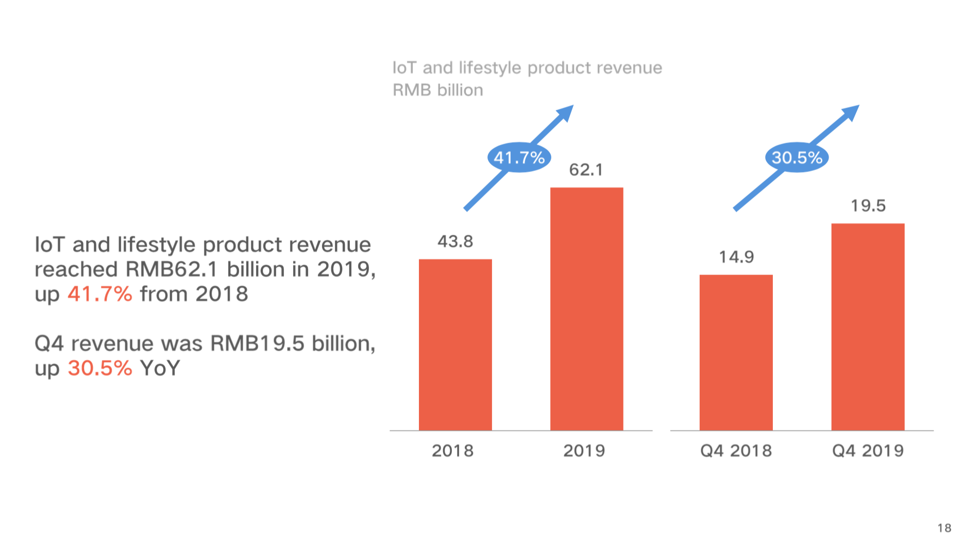Select the Q4 2018 revenue bar
Screen dimensions: 980x548
click(x=736, y=352)
